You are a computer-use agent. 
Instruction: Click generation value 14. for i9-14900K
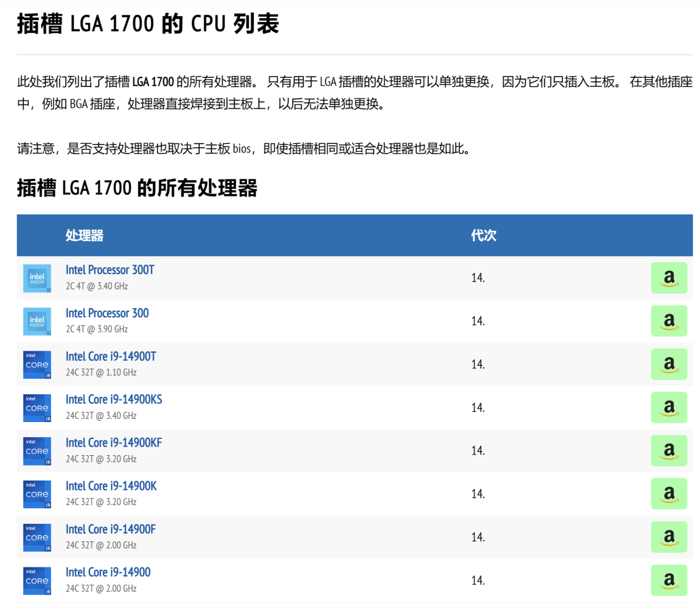[478, 493]
